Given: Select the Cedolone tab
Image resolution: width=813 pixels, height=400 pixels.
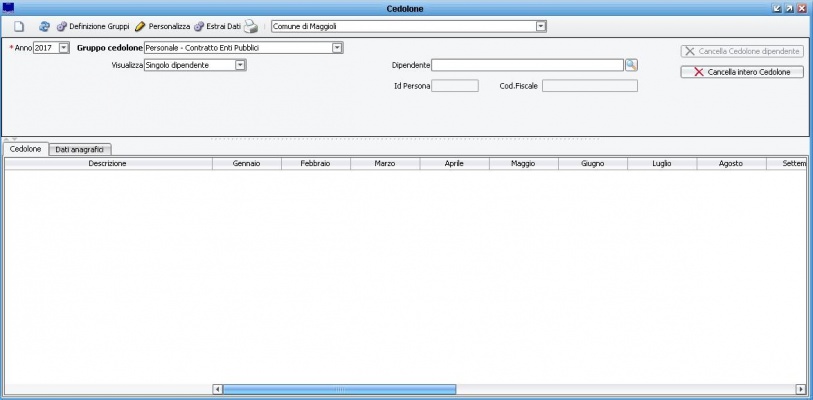Looking at the screenshot, I should [x=25, y=149].
